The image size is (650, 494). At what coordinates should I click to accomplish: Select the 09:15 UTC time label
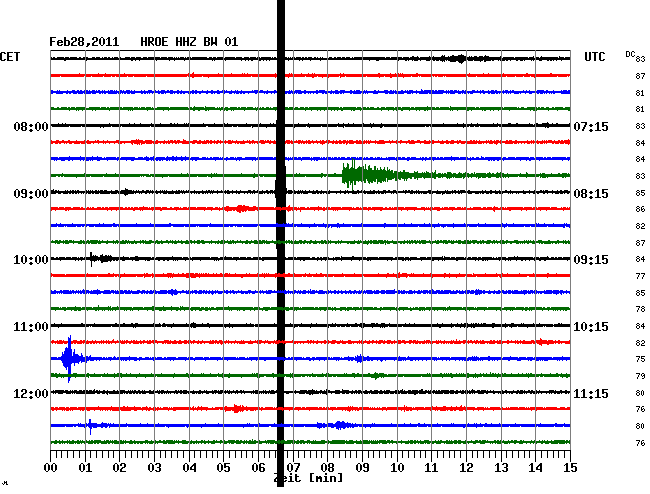[x=591, y=260]
